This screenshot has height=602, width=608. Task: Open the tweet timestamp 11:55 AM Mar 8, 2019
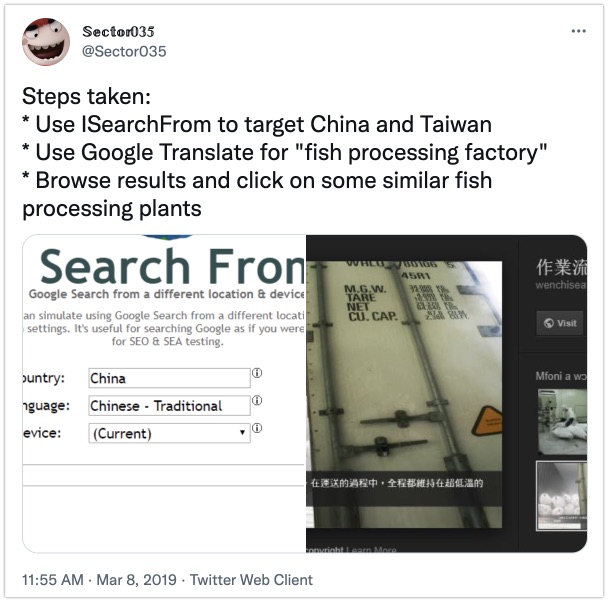[99, 580]
